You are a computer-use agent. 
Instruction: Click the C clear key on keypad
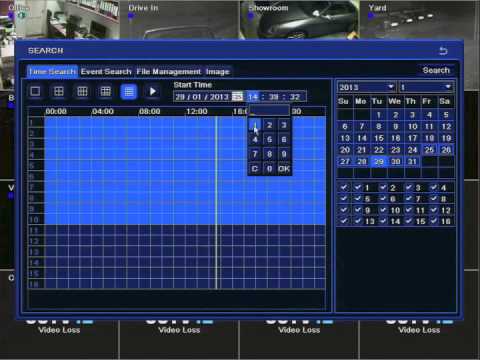pos(255,169)
